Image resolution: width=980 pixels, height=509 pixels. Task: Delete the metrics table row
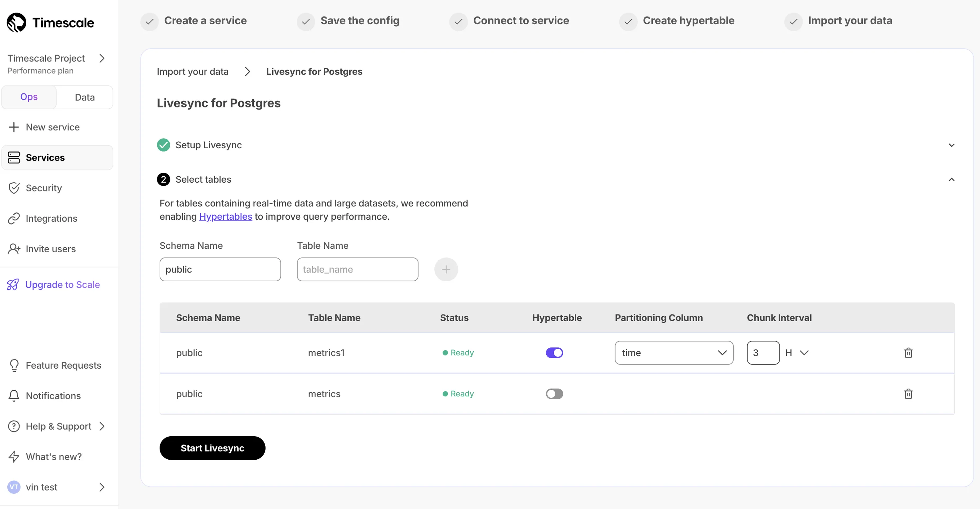tap(908, 394)
